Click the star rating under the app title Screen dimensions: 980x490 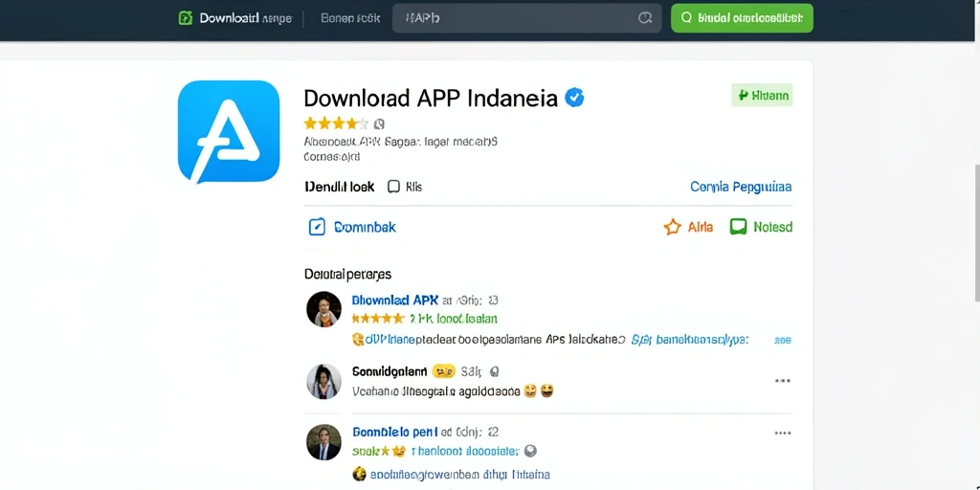(336, 123)
